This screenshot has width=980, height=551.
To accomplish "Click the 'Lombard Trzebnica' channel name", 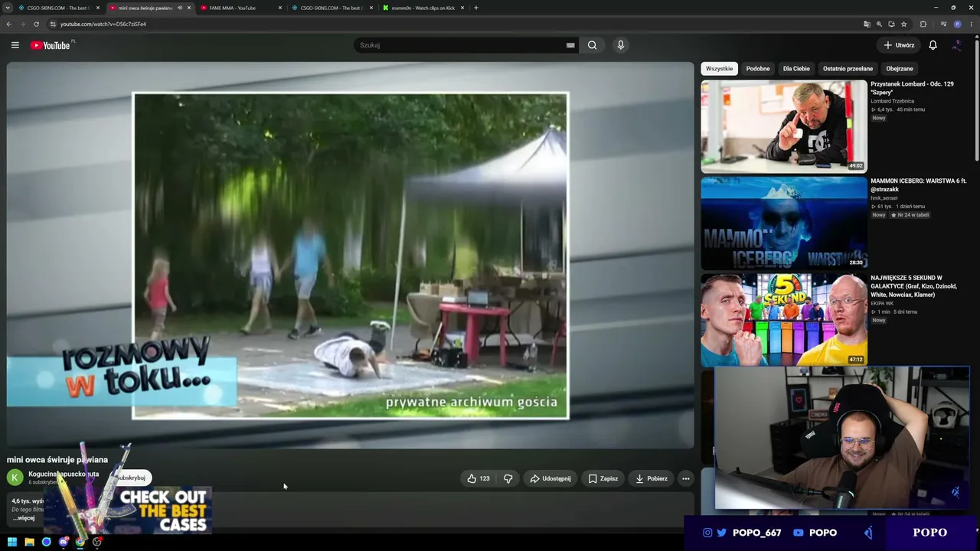I will click(x=892, y=101).
